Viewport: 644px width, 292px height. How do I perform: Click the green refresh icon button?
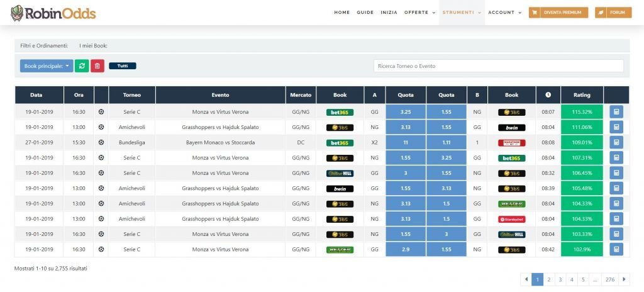point(82,66)
